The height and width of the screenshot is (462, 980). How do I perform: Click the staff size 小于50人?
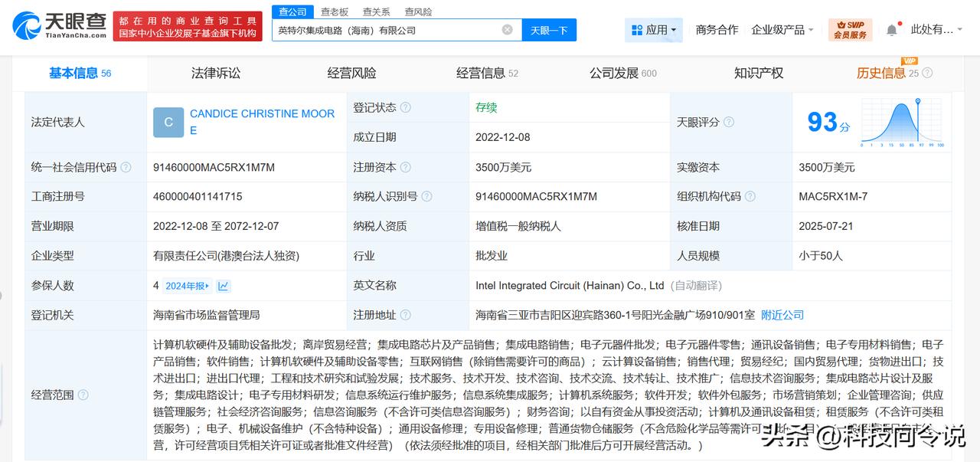click(x=821, y=256)
